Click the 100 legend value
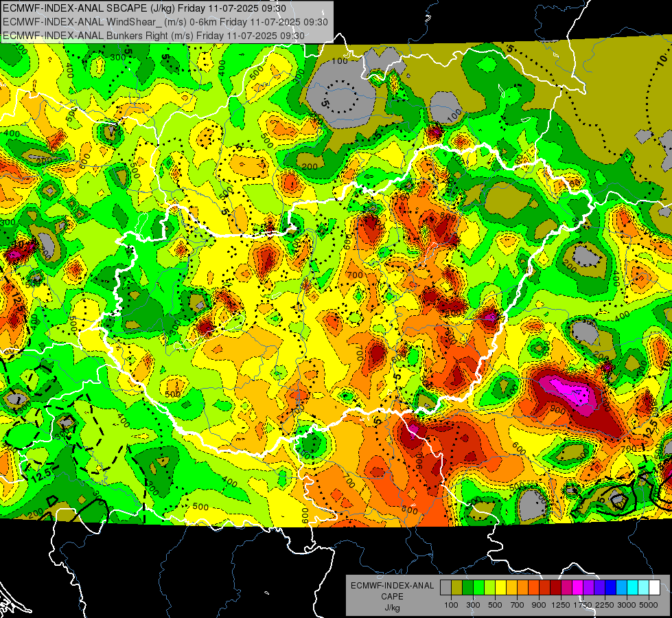The width and height of the screenshot is (672, 618). (451, 605)
